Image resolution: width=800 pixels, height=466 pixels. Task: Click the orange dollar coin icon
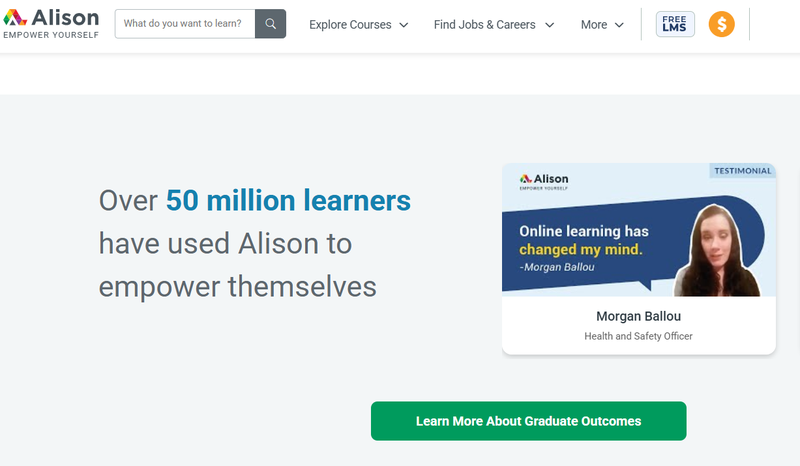721,24
